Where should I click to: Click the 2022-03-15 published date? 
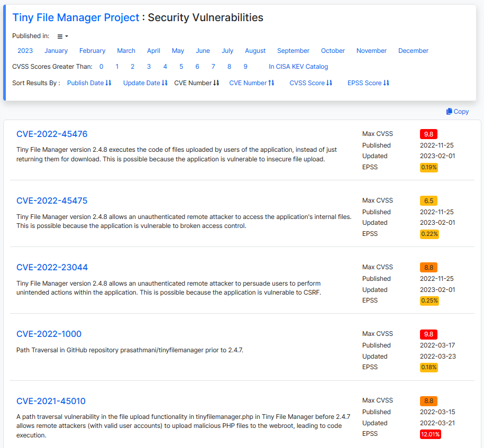click(x=437, y=412)
